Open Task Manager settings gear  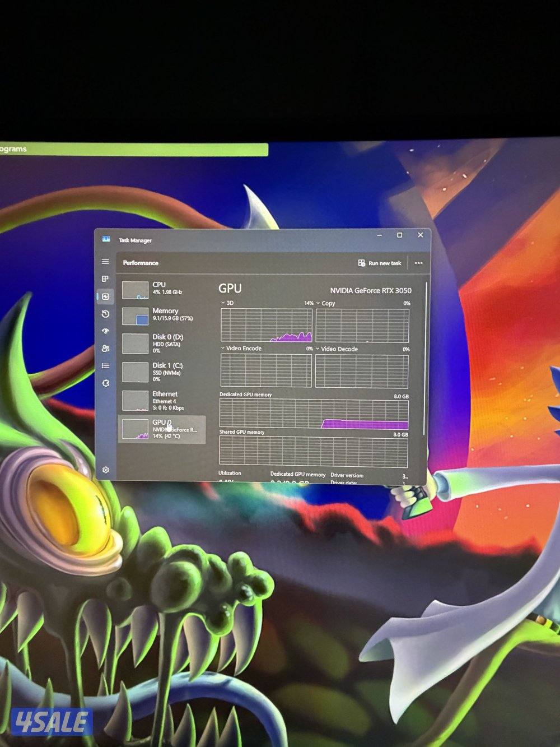click(105, 470)
